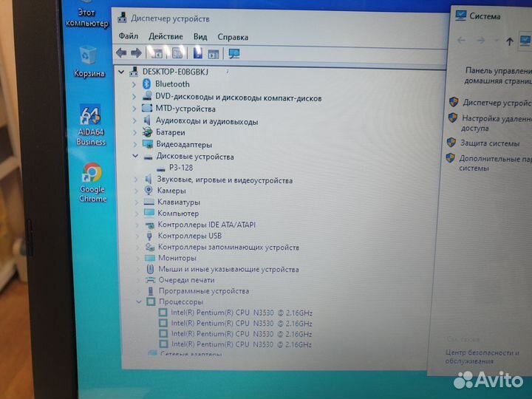This screenshot has height=399, width=532.
Task: Open the Корзина recycle bin icon
Action: pyautogui.click(x=89, y=62)
